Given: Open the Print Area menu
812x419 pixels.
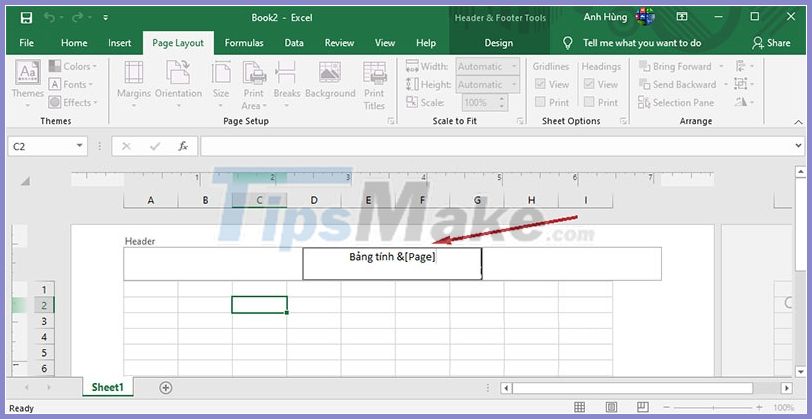Looking at the screenshot, I should pyautogui.click(x=254, y=84).
